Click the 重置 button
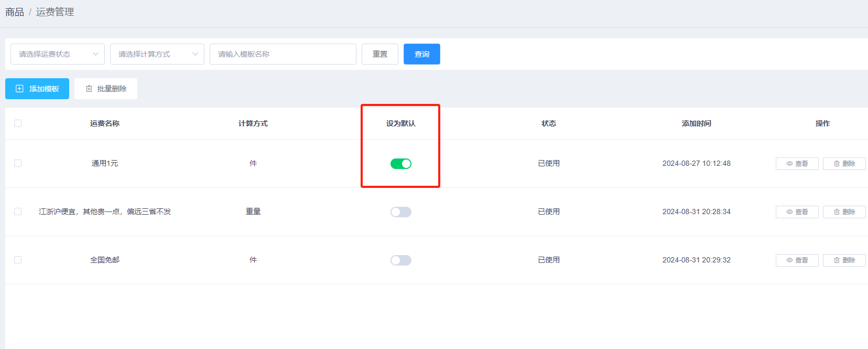The width and height of the screenshot is (868, 349). point(380,54)
